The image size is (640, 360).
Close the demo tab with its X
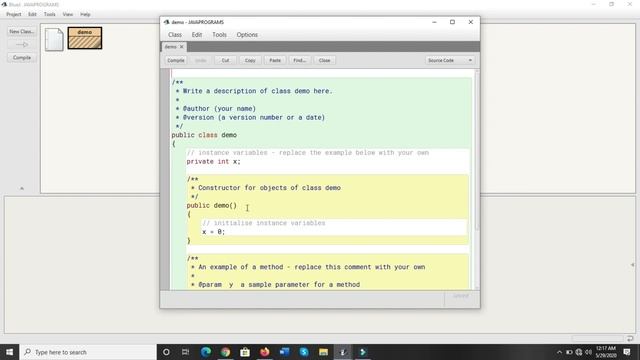click(x=182, y=47)
